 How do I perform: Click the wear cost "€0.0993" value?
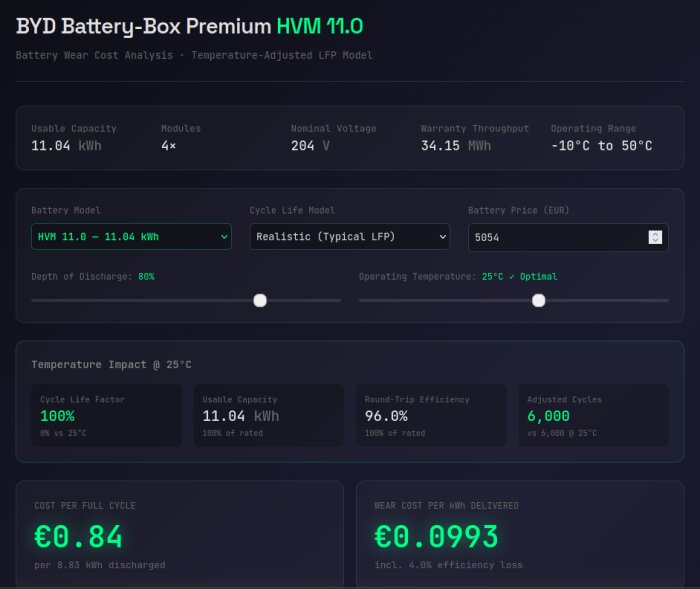tap(436, 536)
